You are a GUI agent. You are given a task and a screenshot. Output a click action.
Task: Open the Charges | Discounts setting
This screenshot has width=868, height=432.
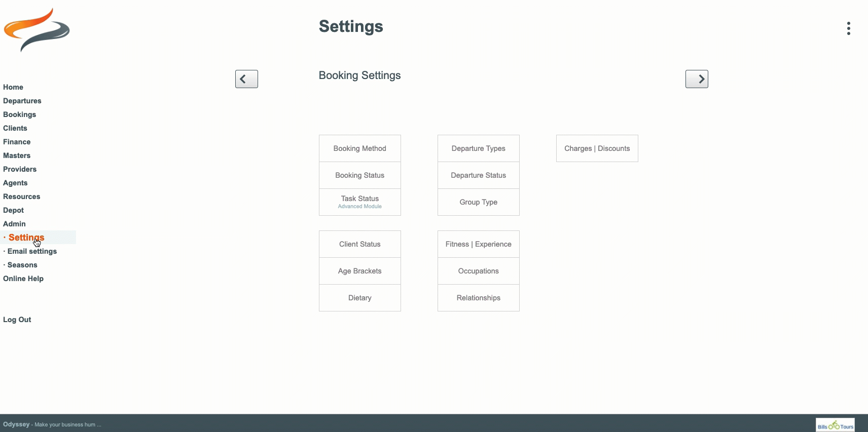(x=597, y=148)
